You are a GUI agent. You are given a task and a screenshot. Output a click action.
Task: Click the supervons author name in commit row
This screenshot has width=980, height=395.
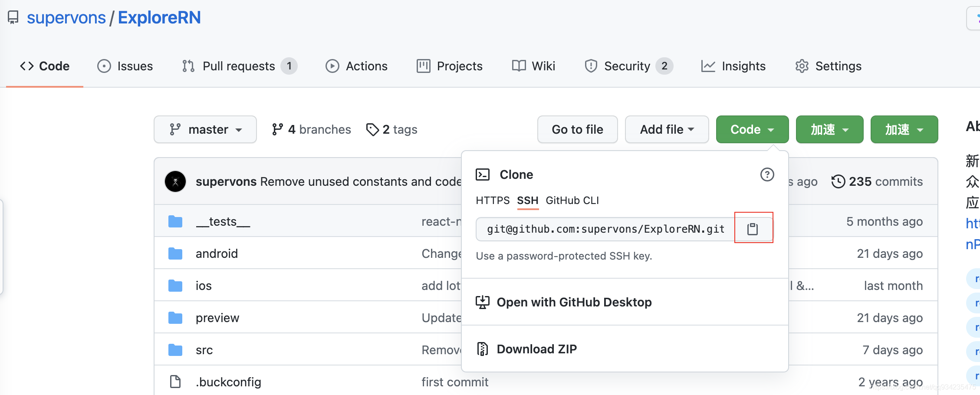226,181
